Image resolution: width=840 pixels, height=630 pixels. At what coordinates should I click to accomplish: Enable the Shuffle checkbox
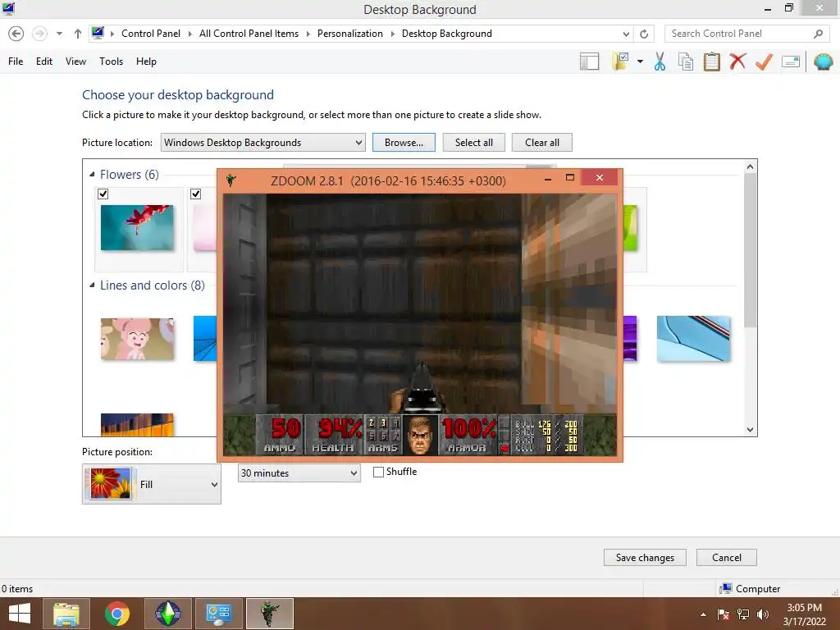tap(378, 472)
